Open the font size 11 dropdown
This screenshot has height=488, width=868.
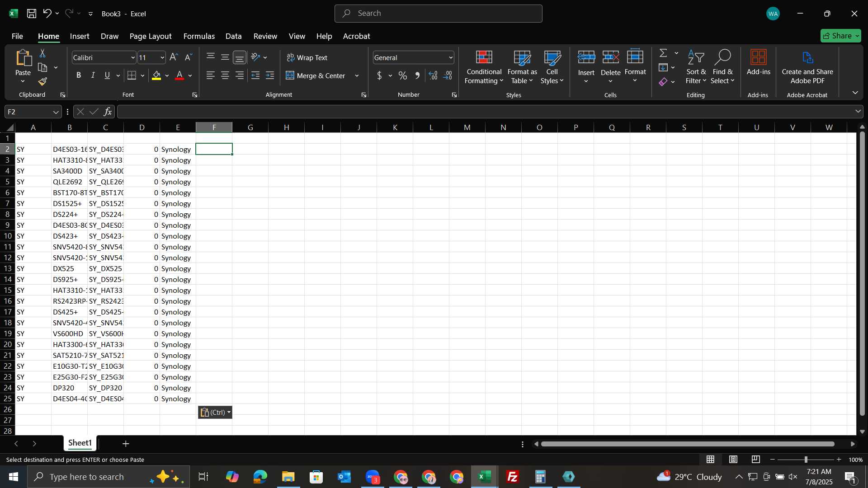point(162,57)
